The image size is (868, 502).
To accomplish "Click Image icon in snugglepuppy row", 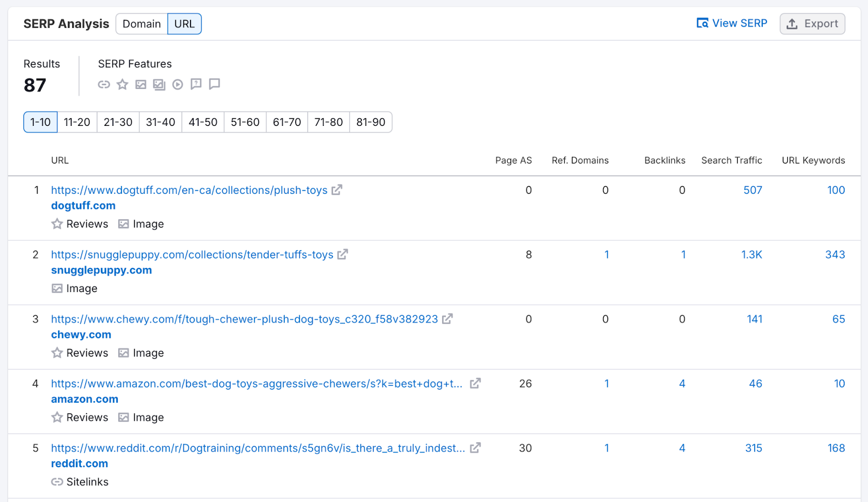I will point(57,288).
